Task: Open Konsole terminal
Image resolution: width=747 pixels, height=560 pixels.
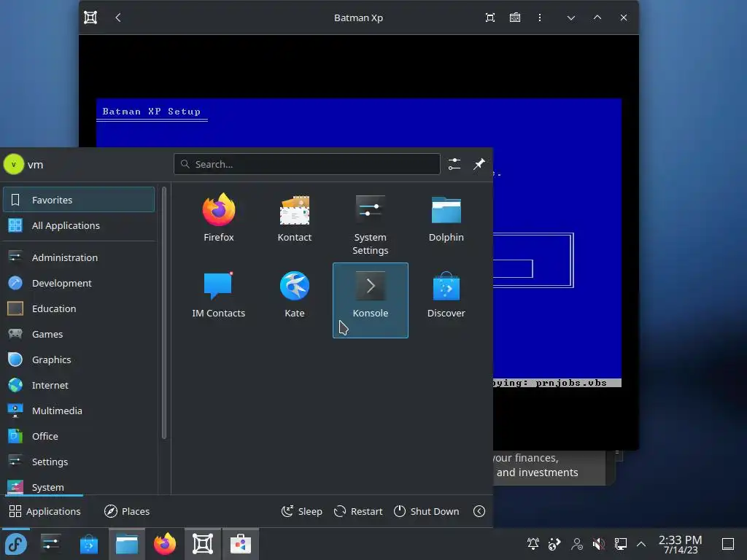Action: tap(370, 300)
